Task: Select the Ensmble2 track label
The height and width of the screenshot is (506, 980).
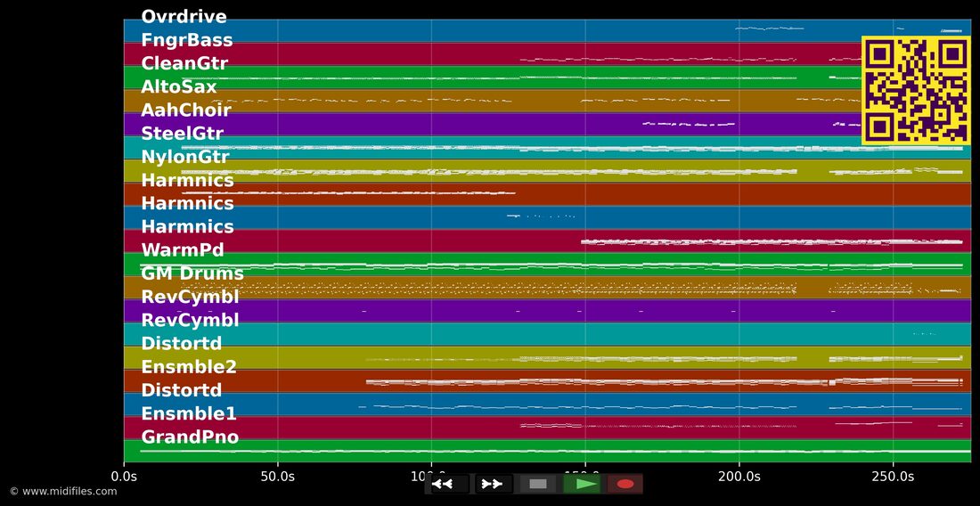Action: point(189,367)
